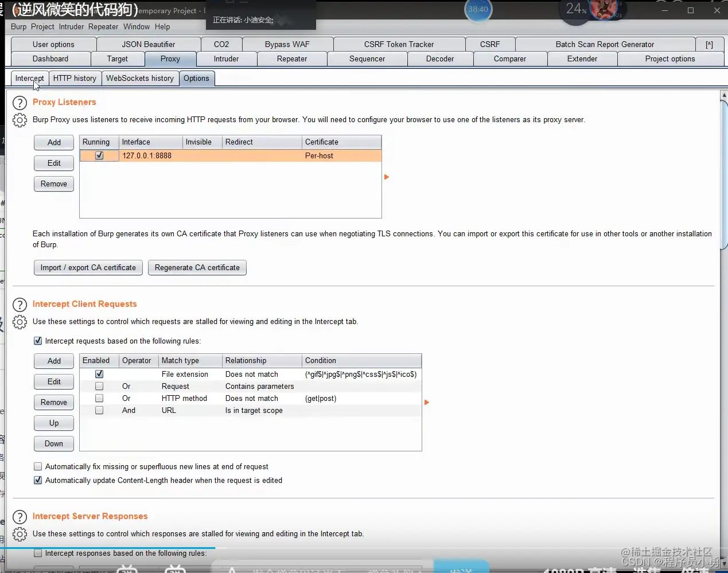Image resolution: width=728 pixels, height=573 pixels.
Task: Toggle automatically update Content-Length header option
Action: click(38, 480)
